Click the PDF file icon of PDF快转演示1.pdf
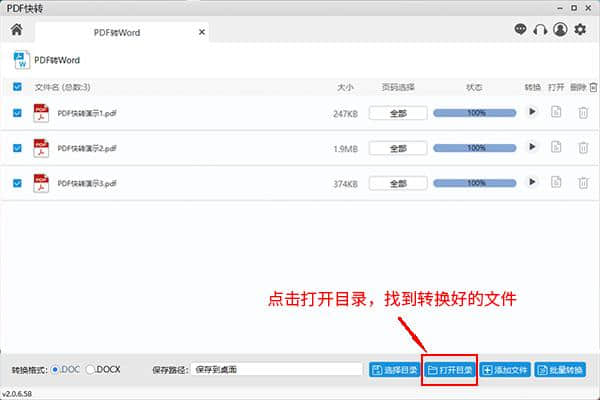Screen dimensions: 600x400 click(41, 113)
